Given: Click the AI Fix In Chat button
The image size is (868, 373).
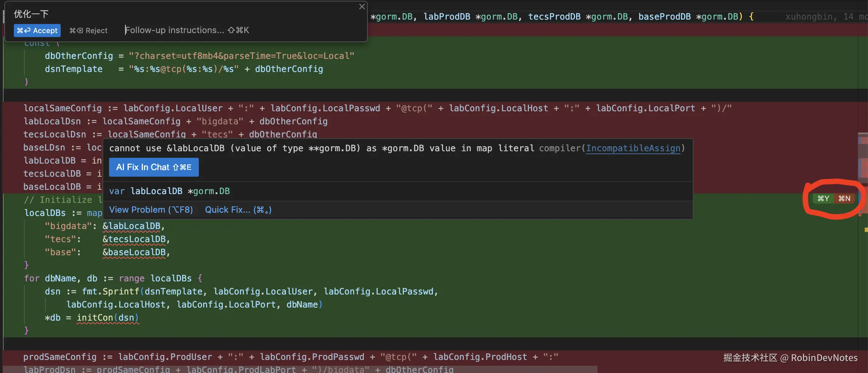Looking at the screenshot, I should pyautogui.click(x=154, y=167).
